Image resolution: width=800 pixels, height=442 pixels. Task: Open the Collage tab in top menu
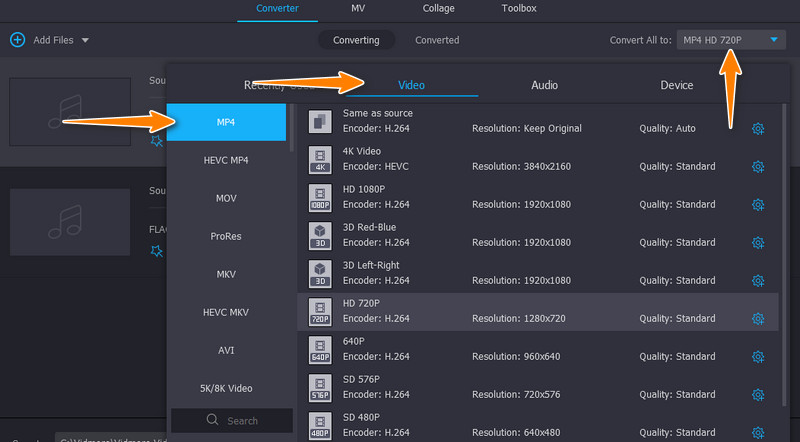point(438,9)
